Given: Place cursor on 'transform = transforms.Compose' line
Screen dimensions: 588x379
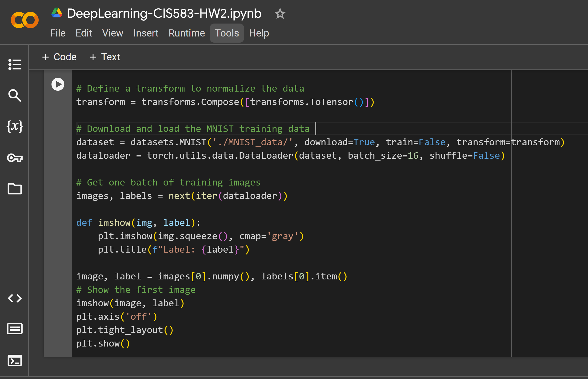Looking at the screenshot, I should 225,102.
